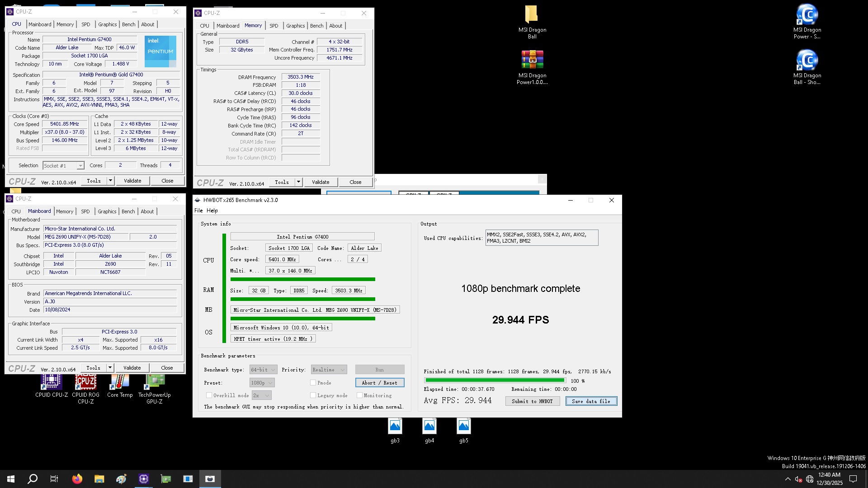
Task: Switch to Mainboard tab in top-left CPU-Z
Action: click(x=40, y=24)
